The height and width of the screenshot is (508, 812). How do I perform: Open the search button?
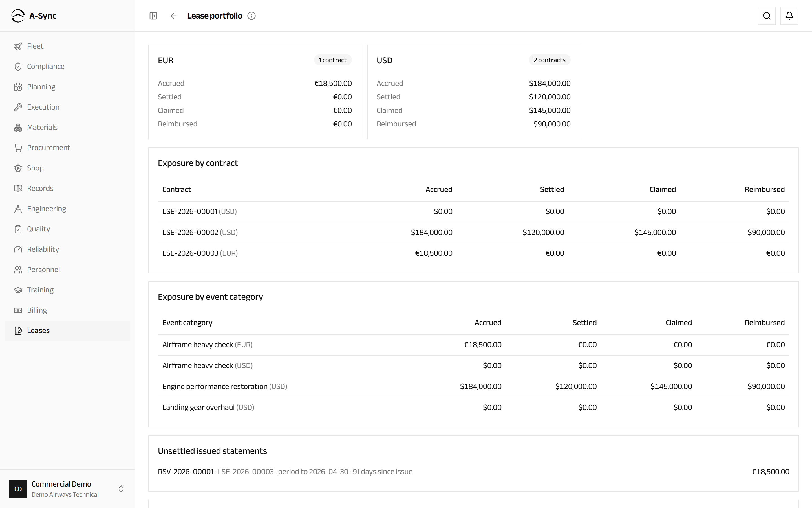pyautogui.click(x=767, y=16)
